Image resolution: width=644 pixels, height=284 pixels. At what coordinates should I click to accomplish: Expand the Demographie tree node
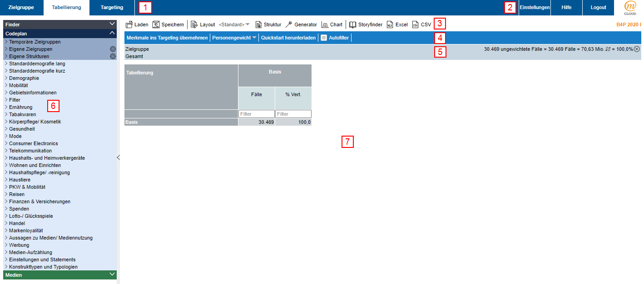point(6,78)
